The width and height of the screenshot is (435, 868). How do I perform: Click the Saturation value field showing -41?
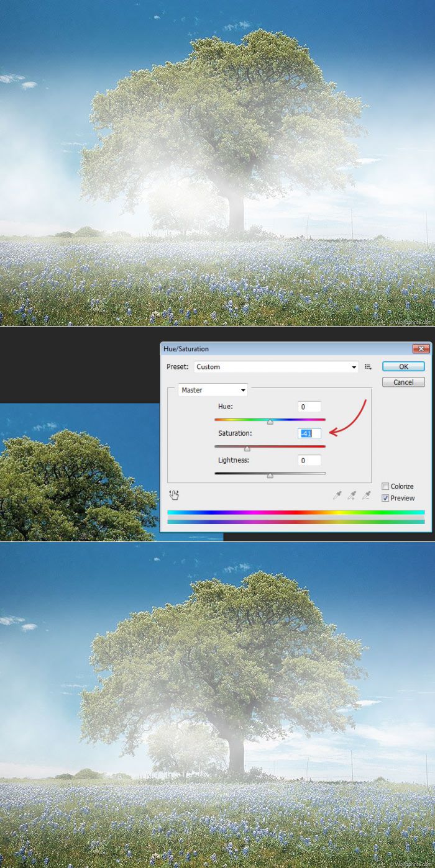pyautogui.click(x=309, y=433)
